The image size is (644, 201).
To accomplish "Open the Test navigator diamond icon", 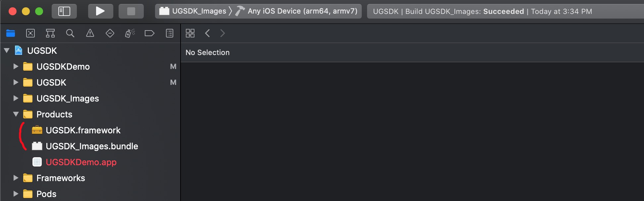I will coord(110,33).
